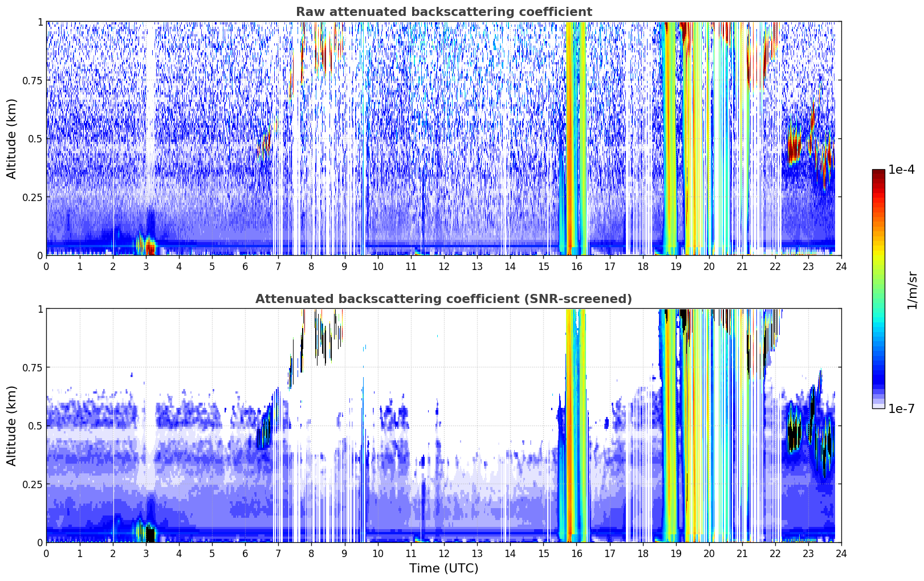This screenshot has height=581, width=924.
Task: Click hour tick "19" under the raw plot
Action: coord(675,266)
